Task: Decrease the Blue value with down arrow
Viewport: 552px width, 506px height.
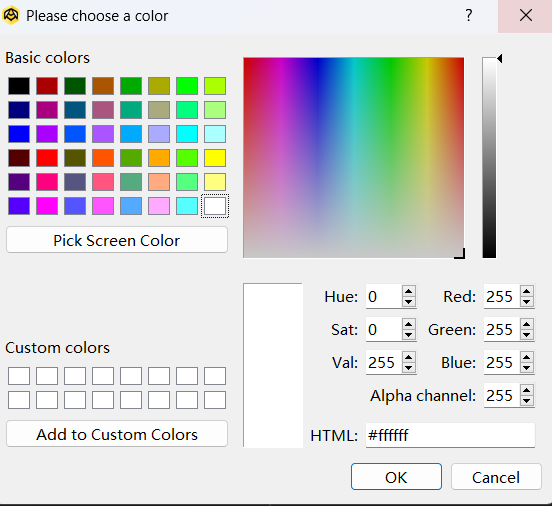Action: [x=526, y=368]
